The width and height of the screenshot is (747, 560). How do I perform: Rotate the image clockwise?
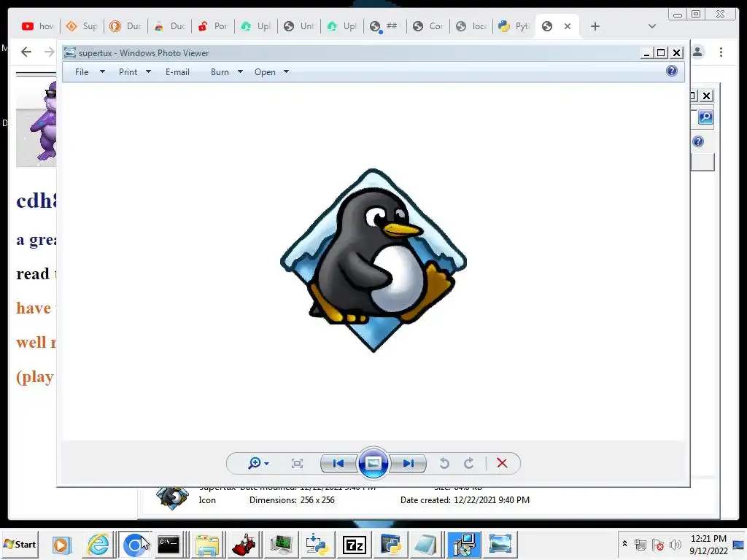469,463
